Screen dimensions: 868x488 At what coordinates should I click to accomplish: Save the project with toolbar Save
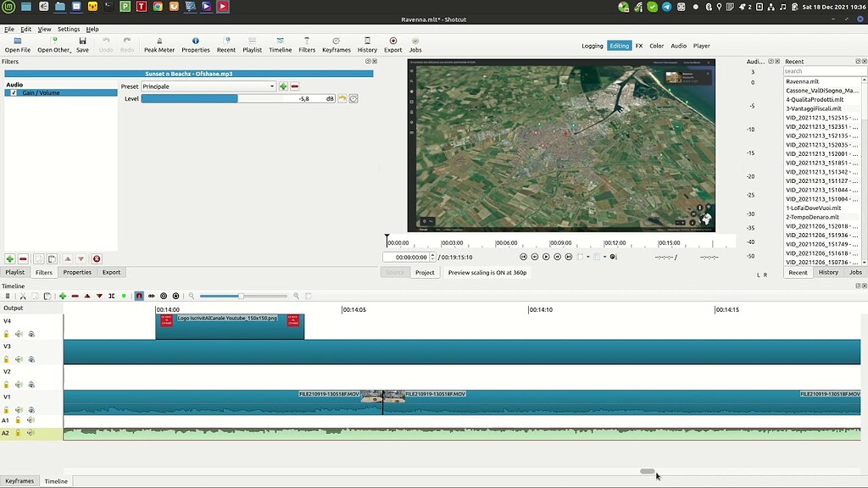click(82, 45)
